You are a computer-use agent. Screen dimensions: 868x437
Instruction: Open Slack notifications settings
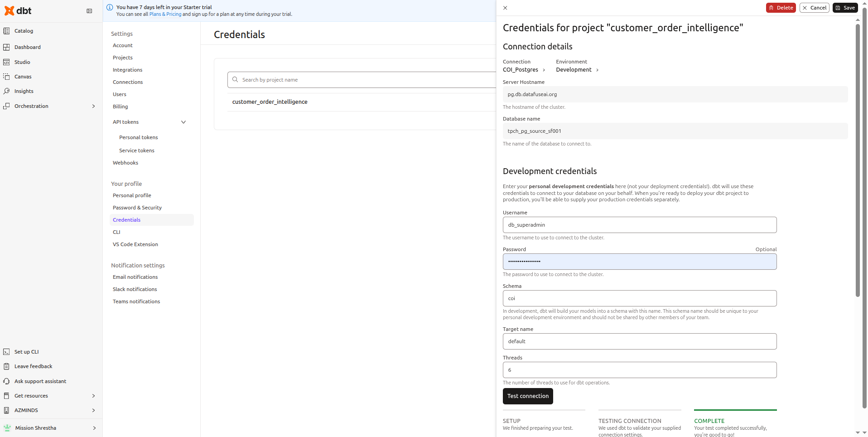135,289
